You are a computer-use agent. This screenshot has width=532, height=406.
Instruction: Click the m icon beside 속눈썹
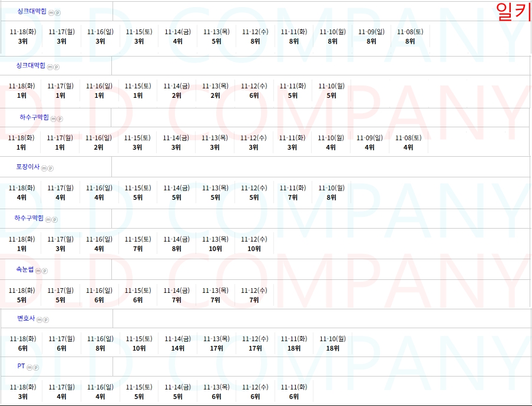coord(38,271)
